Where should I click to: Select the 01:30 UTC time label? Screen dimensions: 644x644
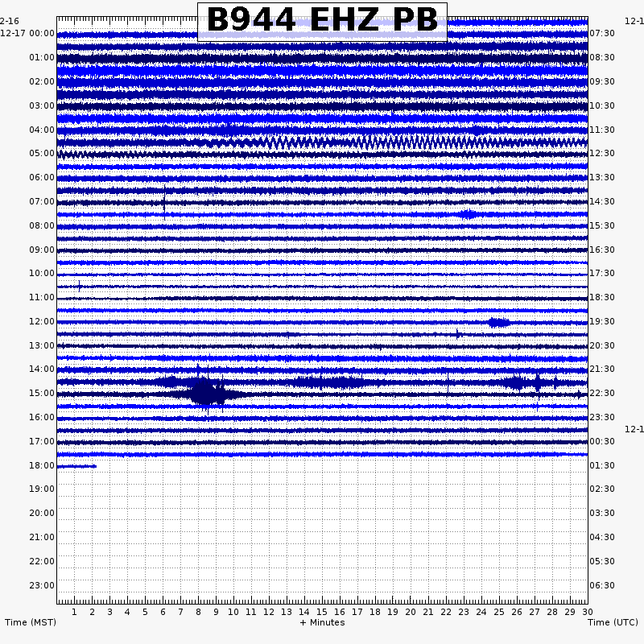coord(602,465)
